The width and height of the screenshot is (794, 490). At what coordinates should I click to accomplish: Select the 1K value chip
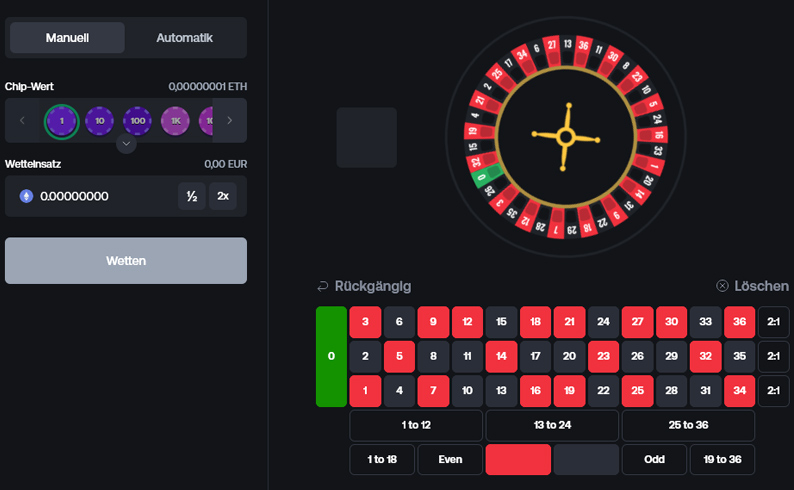(175, 121)
